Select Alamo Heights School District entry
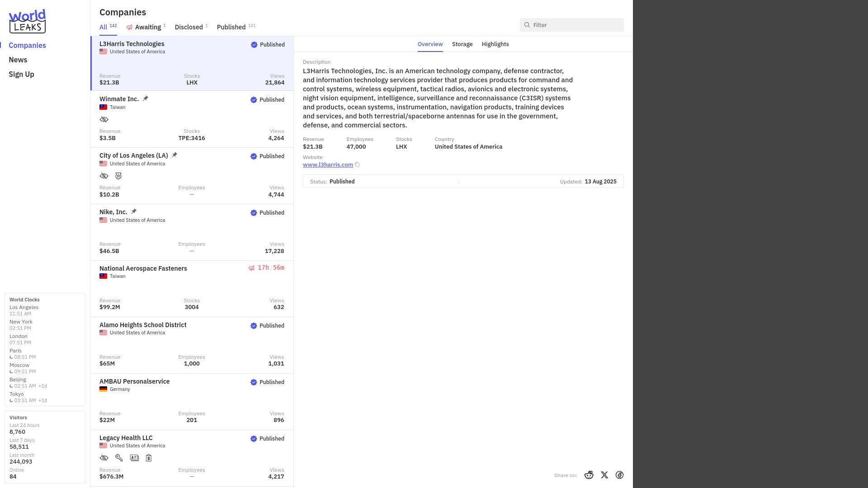Screen dimensions: 868x488 click(192, 345)
